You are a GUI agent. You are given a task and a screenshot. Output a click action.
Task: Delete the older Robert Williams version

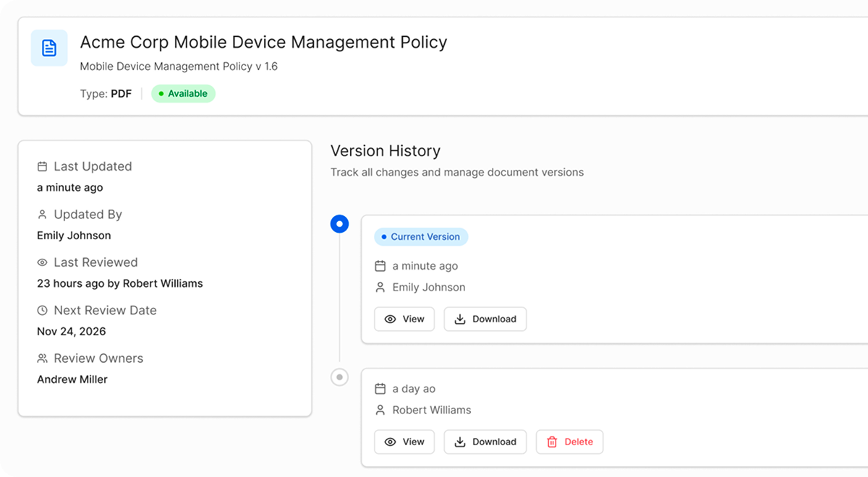click(x=569, y=442)
